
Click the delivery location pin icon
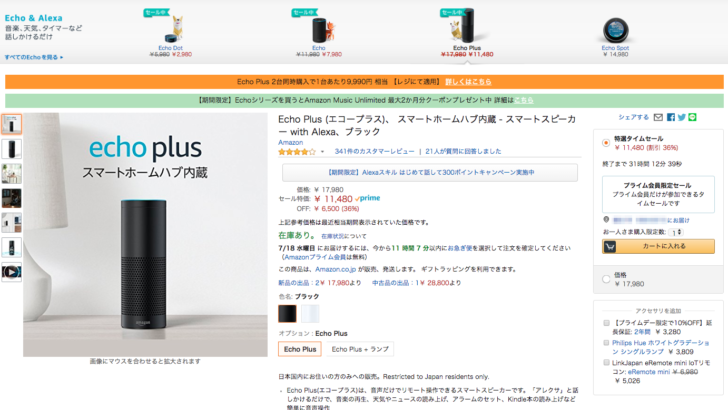point(606,220)
